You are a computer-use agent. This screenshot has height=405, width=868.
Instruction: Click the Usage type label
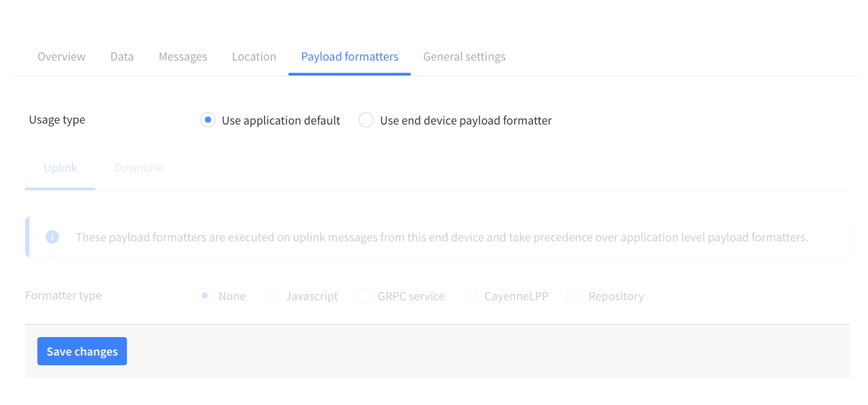point(57,120)
